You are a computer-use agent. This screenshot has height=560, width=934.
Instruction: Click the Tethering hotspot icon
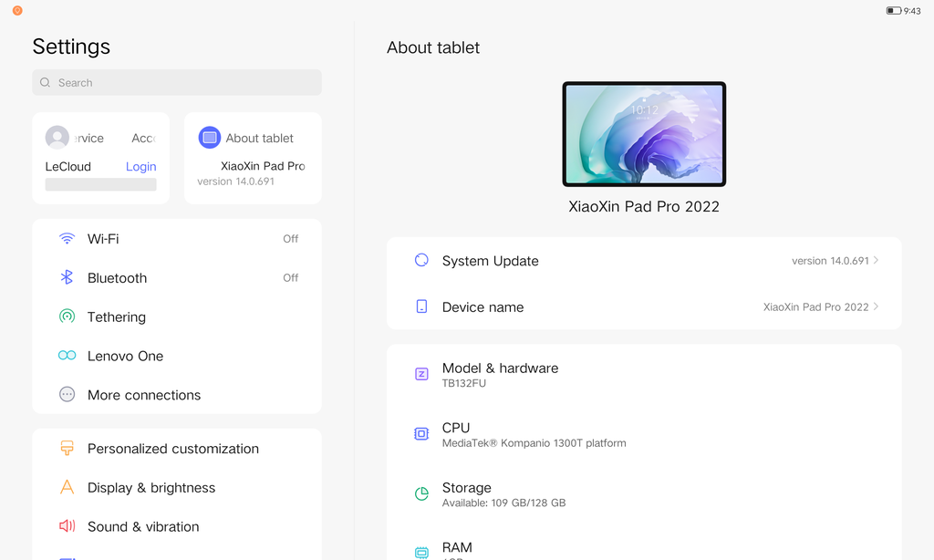pos(67,316)
